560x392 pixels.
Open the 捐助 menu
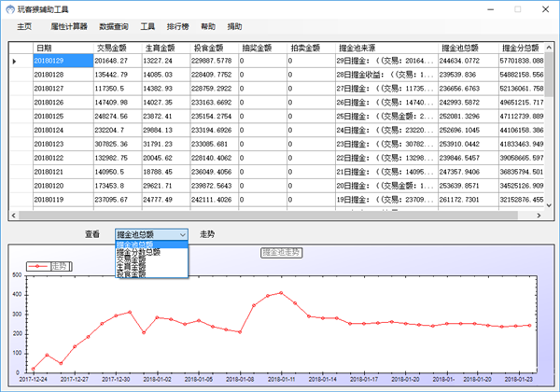234,27
